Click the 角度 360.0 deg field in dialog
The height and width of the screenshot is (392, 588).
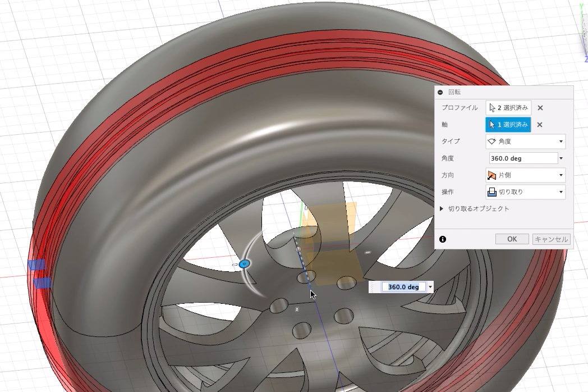523,158
